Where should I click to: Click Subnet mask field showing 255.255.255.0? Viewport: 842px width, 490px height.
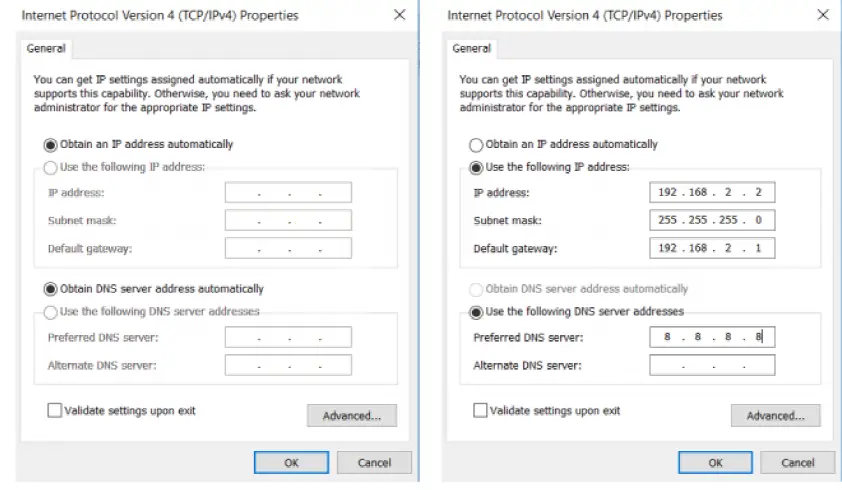(x=712, y=221)
